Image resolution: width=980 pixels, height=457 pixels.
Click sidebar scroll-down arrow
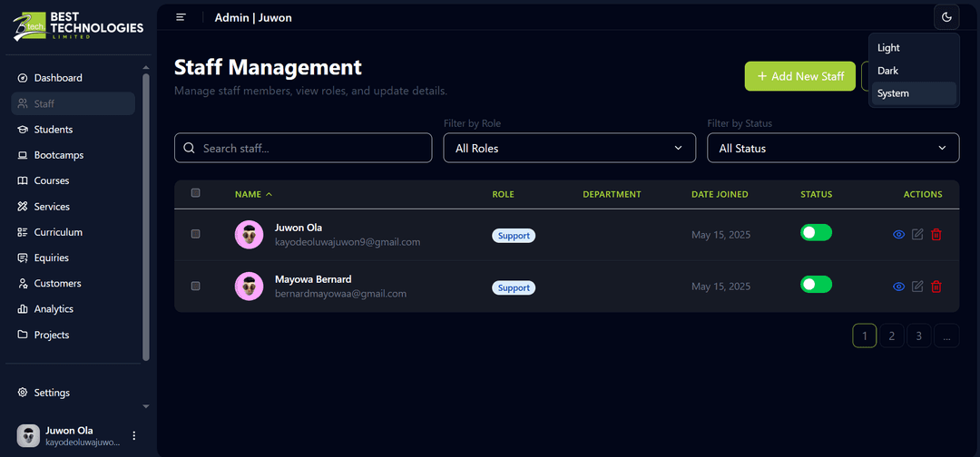click(x=146, y=406)
